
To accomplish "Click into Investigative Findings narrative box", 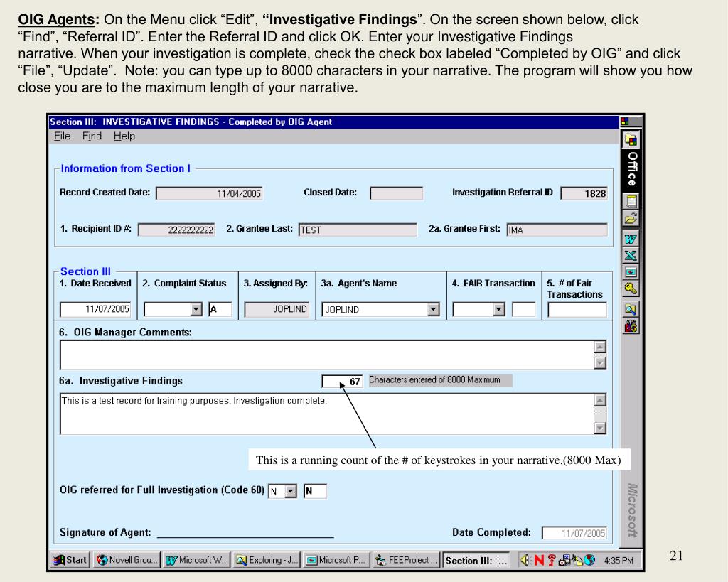I will 327,414.
